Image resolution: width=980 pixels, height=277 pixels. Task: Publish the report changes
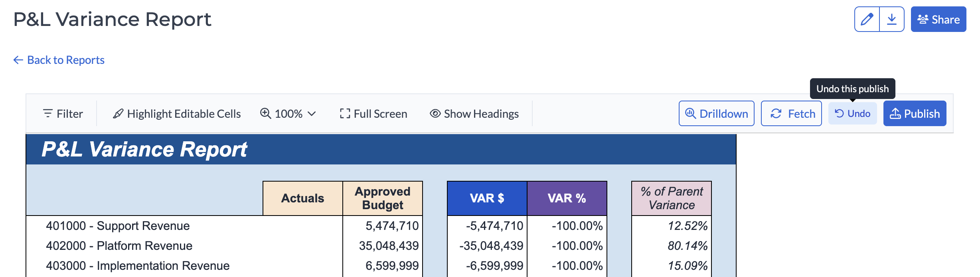[x=915, y=114]
